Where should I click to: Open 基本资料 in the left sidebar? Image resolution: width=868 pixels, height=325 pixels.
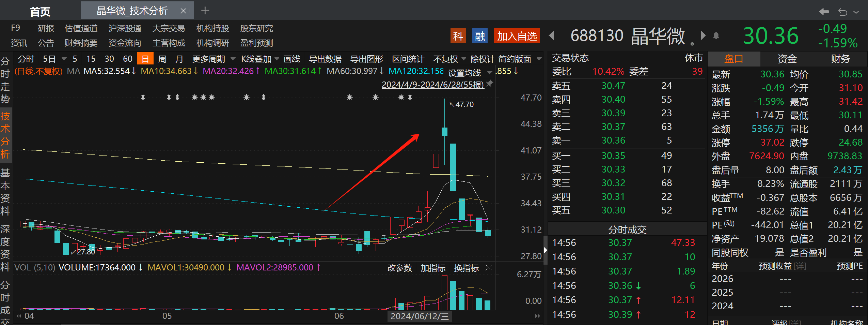point(5,192)
